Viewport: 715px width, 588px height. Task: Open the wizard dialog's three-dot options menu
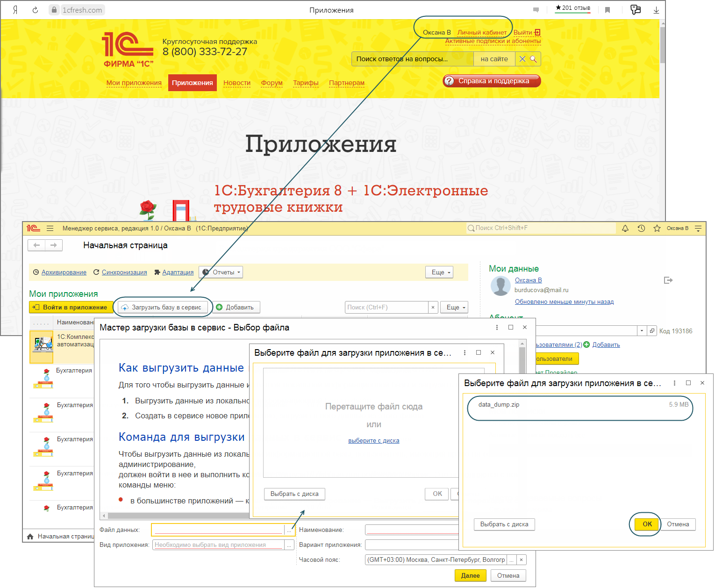[497, 327]
